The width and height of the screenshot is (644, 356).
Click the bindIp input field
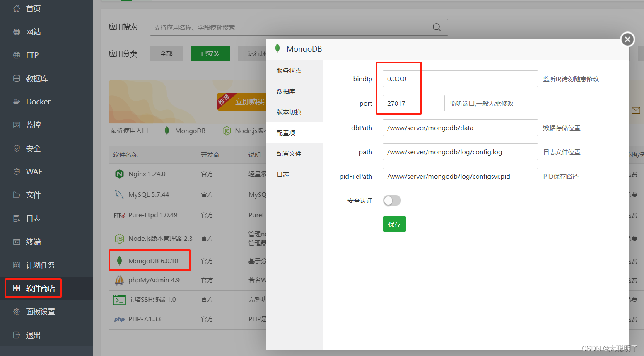tap(460, 79)
